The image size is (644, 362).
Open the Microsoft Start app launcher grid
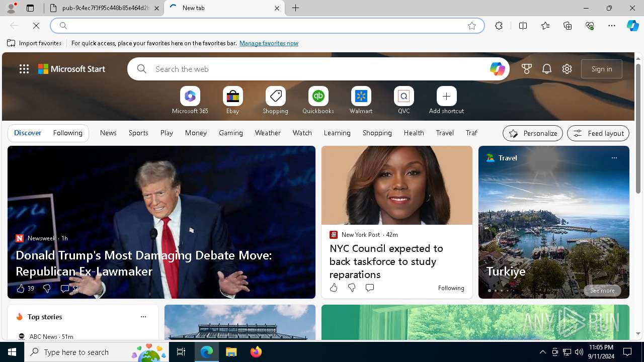point(24,69)
